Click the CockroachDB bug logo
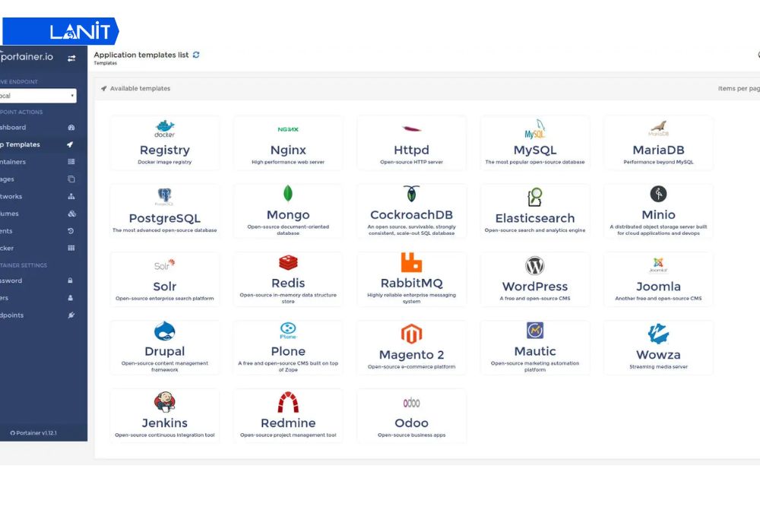This screenshot has height=532, width=760. tap(411, 194)
